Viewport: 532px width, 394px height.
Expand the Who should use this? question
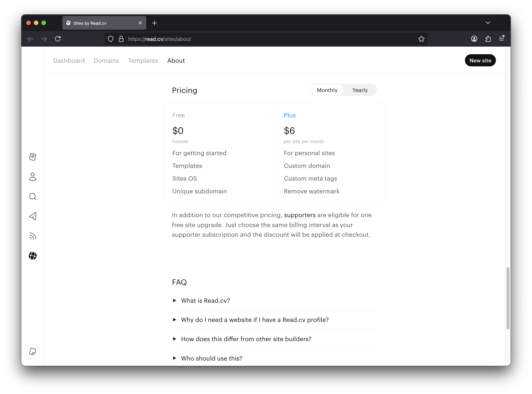(x=274, y=358)
